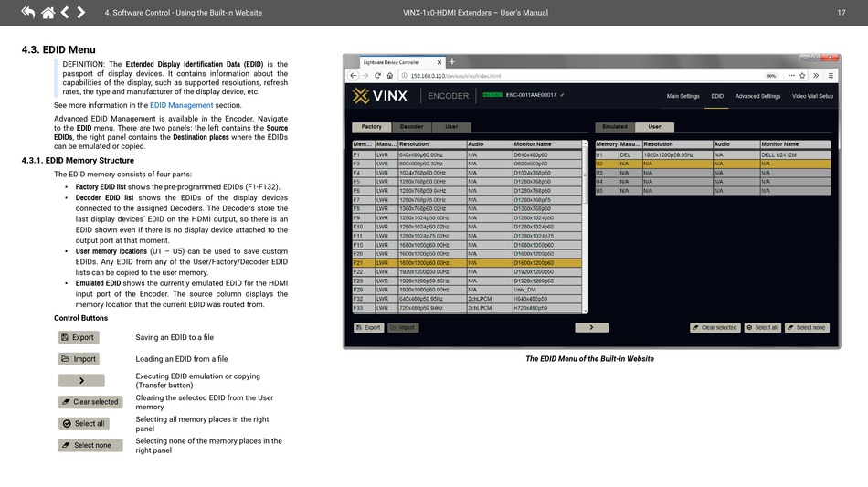Image resolution: width=868 pixels, height=487 pixels.
Task: Show more toolbar items double chevron
Action: tap(816, 75)
